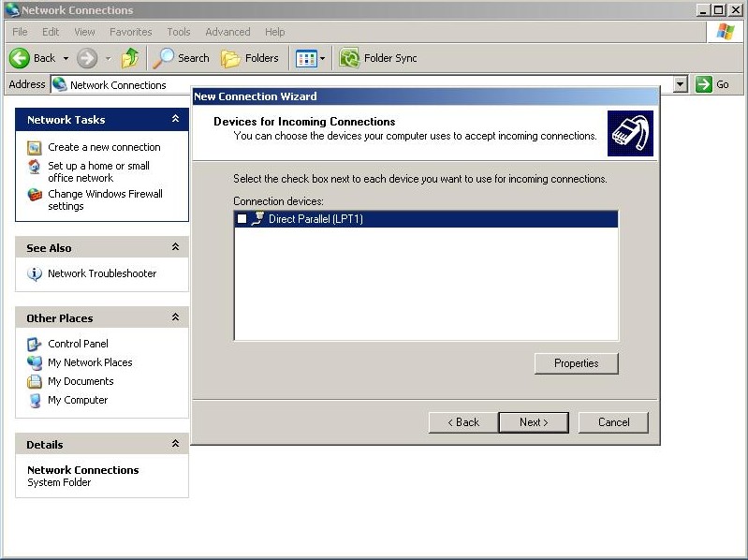Image resolution: width=748 pixels, height=560 pixels.
Task: Click the Network Connections address bar icon
Action: pos(60,84)
